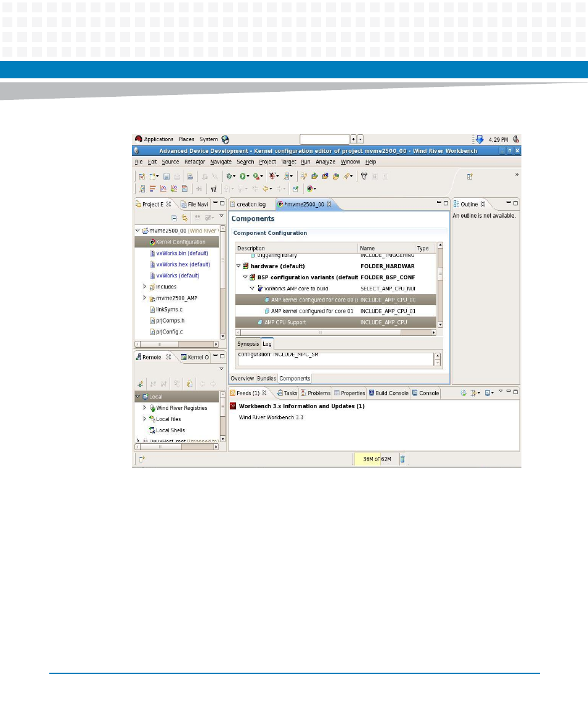The width and height of the screenshot is (588, 706).
Task: Open the Target menu
Action: (288, 162)
